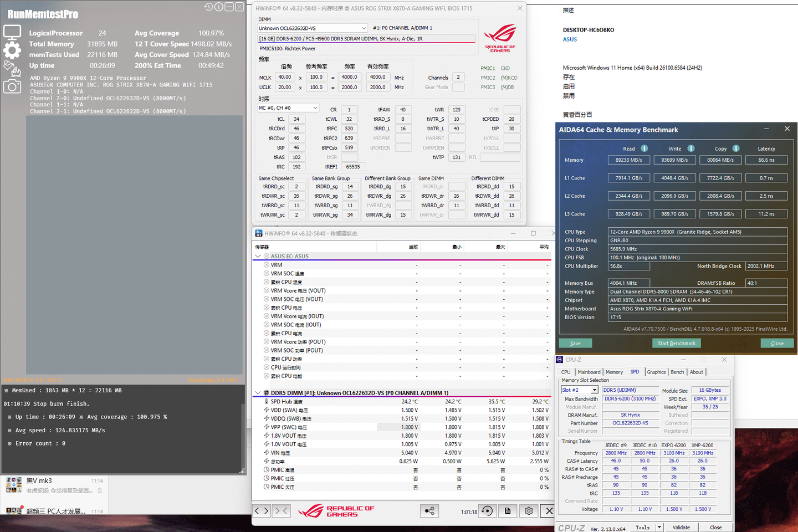The image size is (798, 532).
Task: Switch to the Memory tab in CPU-Z
Action: tap(614, 372)
